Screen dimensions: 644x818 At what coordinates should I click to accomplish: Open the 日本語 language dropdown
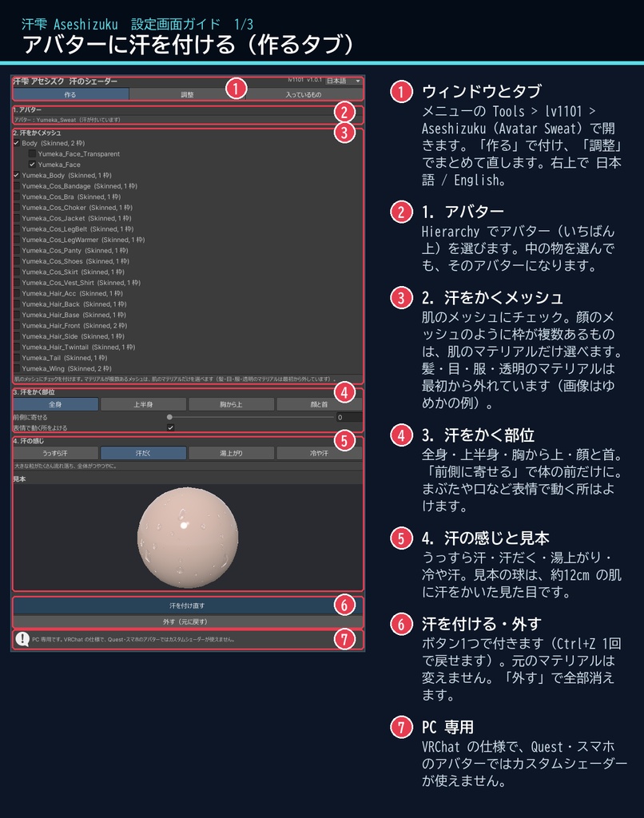tap(344, 81)
